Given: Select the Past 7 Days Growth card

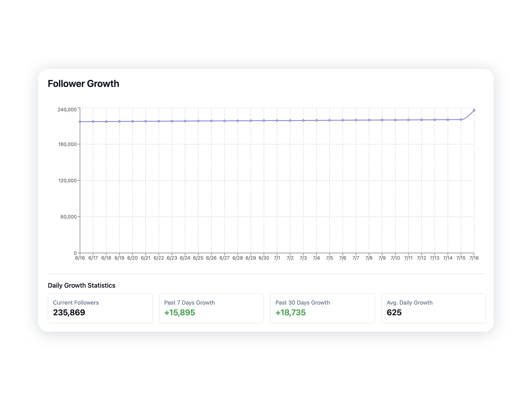Looking at the screenshot, I should (211, 308).
